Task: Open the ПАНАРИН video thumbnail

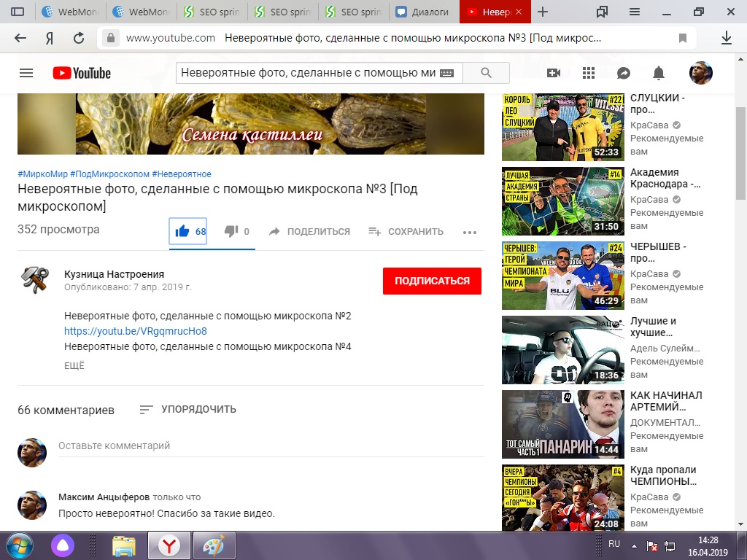Action: pos(563,424)
